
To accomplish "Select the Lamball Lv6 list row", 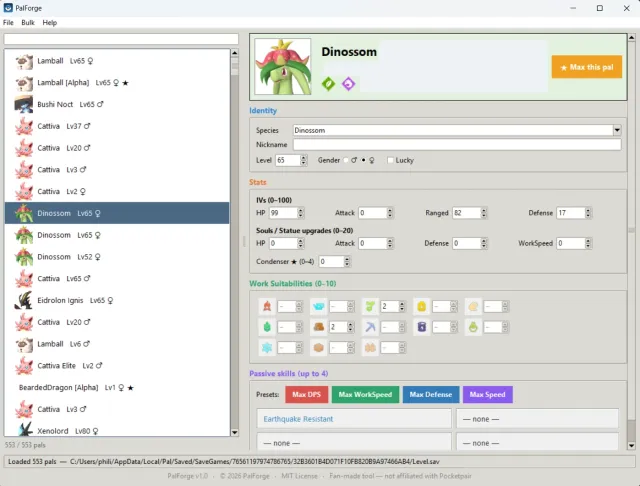I will [x=117, y=344].
